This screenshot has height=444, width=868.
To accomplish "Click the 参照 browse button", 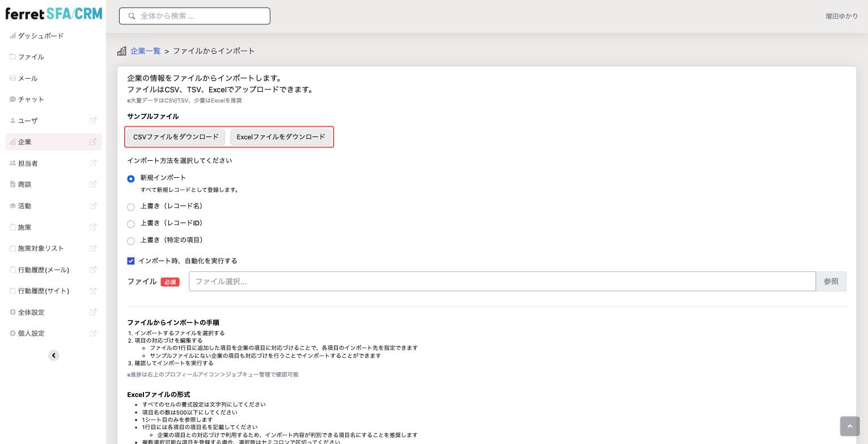I will [x=831, y=281].
